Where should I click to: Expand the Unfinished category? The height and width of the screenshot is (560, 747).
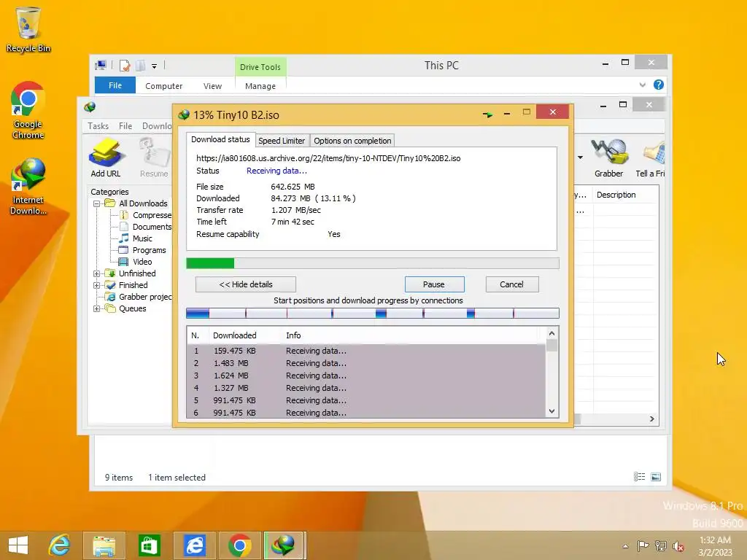(x=97, y=273)
